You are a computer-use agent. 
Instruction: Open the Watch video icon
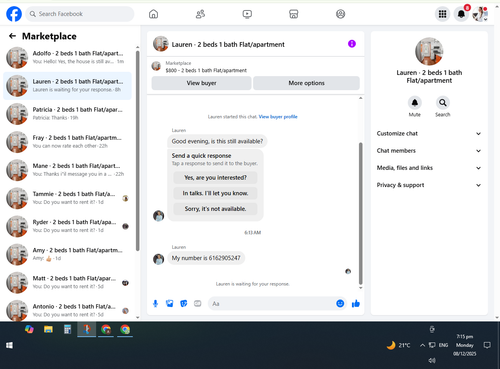coord(247,14)
